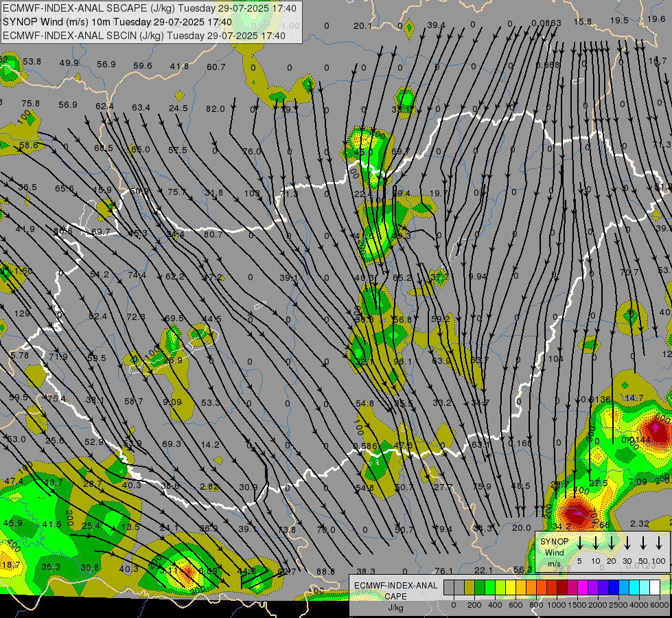Click the CAPE label in bottom legend
The width and height of the screenshot is (672, 618).
tap(395, 597)
